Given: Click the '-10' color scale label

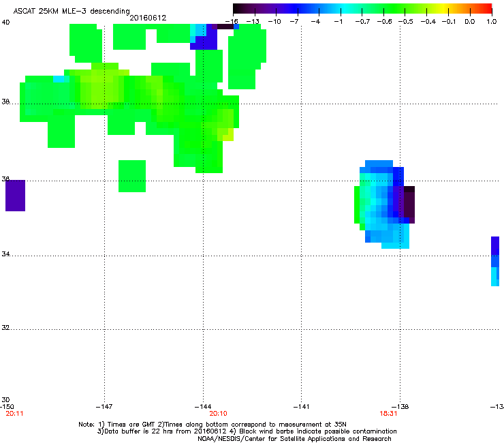Looking at the screenshot, I should coord(274,22).
